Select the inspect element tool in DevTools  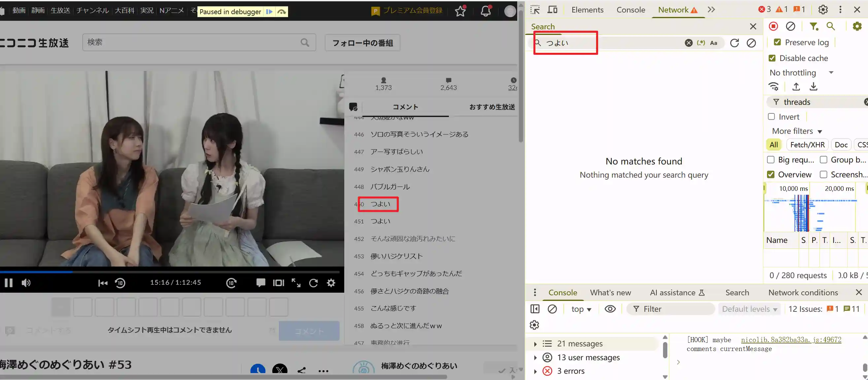point(534,10)
